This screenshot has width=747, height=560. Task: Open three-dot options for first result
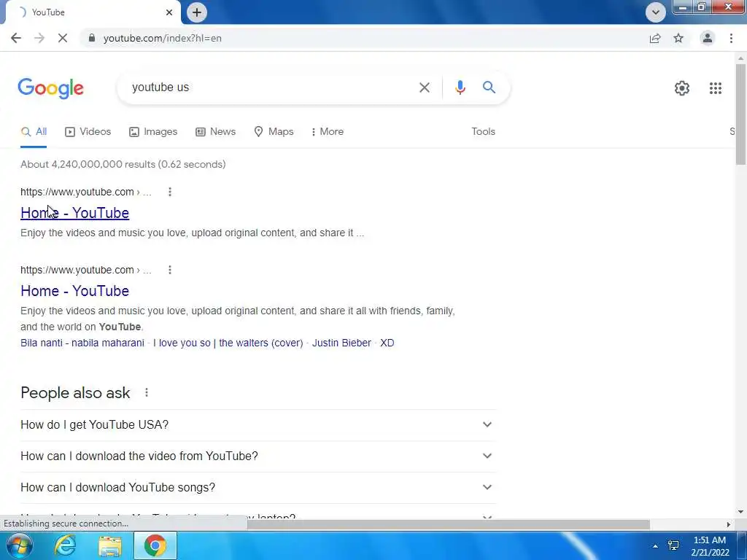[x=169, y=192]
